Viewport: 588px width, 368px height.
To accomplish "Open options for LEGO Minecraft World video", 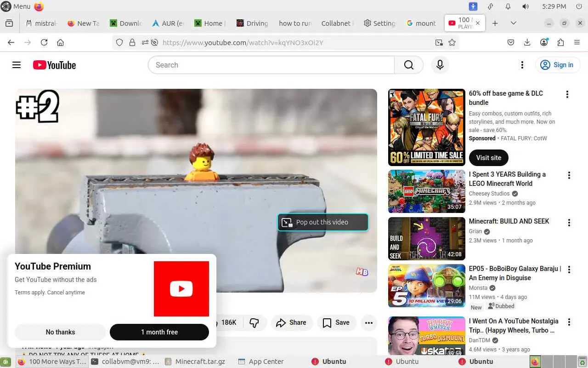I will tap(569, 175).
